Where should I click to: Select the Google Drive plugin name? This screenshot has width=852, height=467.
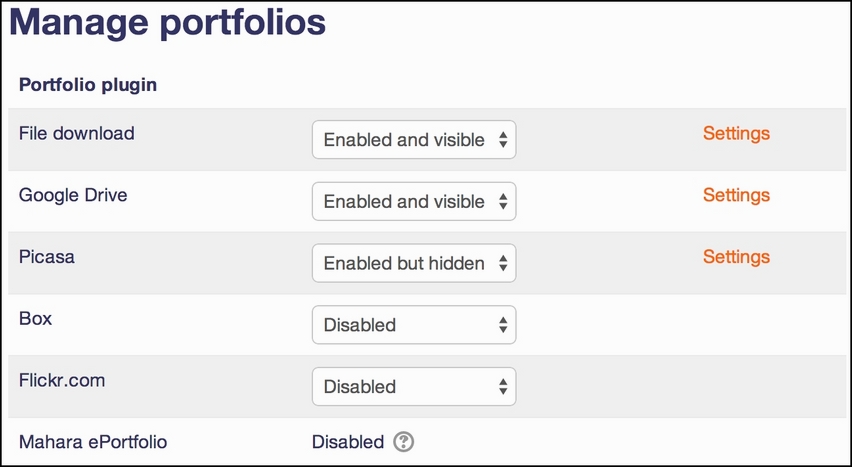click(x=73, y=195)
